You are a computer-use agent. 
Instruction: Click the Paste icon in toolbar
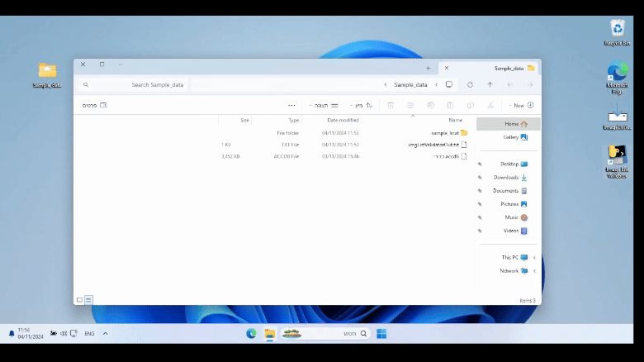(x=451, y=105)
